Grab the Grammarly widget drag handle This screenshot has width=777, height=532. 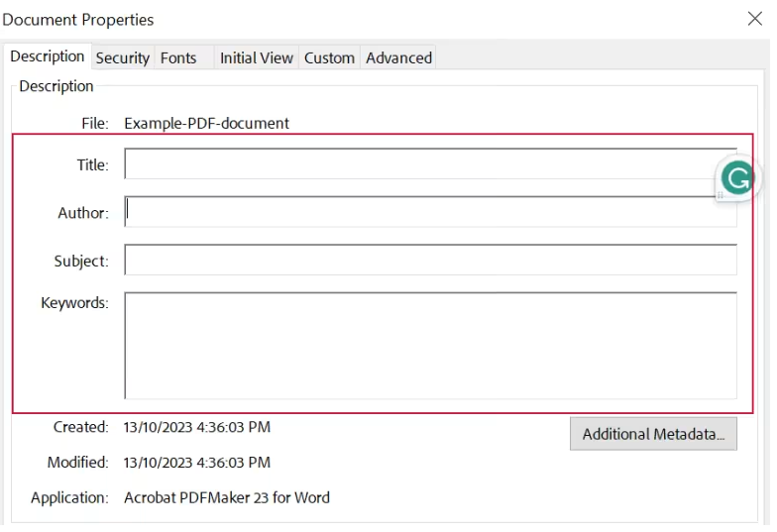pos(720,196)
